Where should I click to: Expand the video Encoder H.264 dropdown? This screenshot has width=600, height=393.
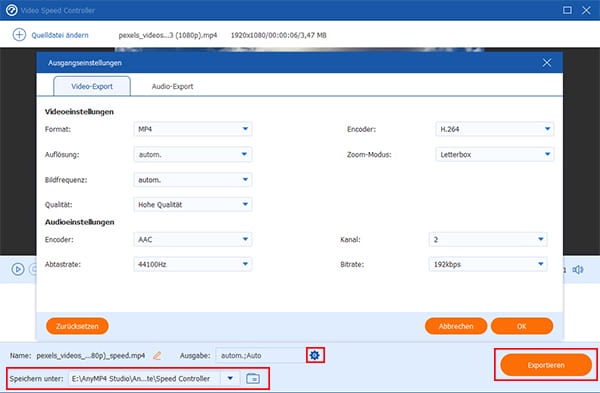click(x=494, y=129)
